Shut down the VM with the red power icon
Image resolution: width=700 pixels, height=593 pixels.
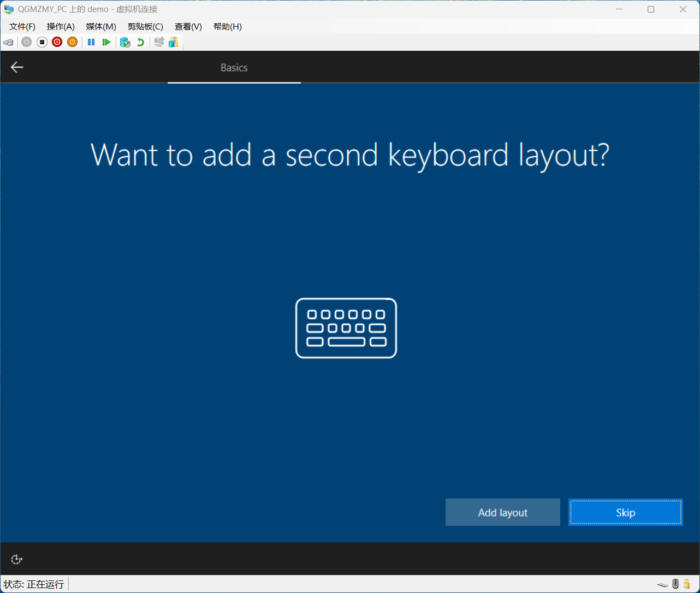[57, 42]
